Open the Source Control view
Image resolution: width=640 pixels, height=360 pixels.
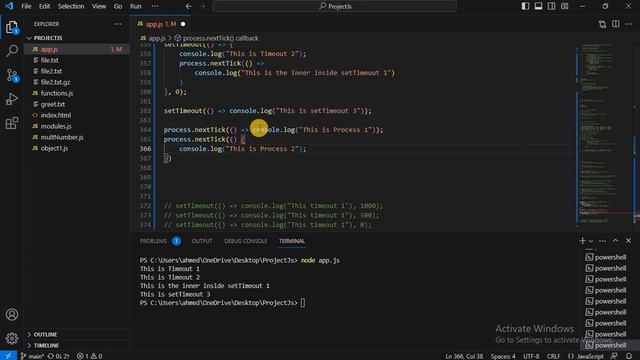12,75
